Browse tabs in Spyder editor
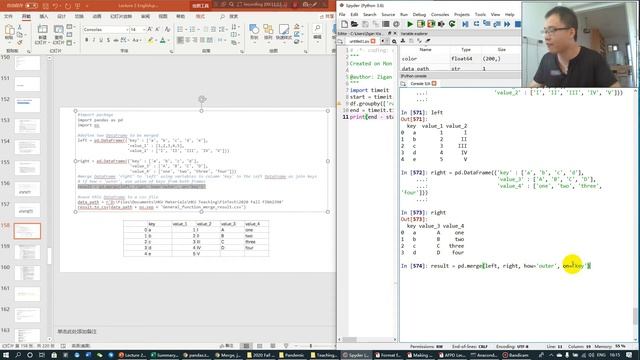Image resolution: width=640 pixels, height=360 pixels. click(340, 41)
